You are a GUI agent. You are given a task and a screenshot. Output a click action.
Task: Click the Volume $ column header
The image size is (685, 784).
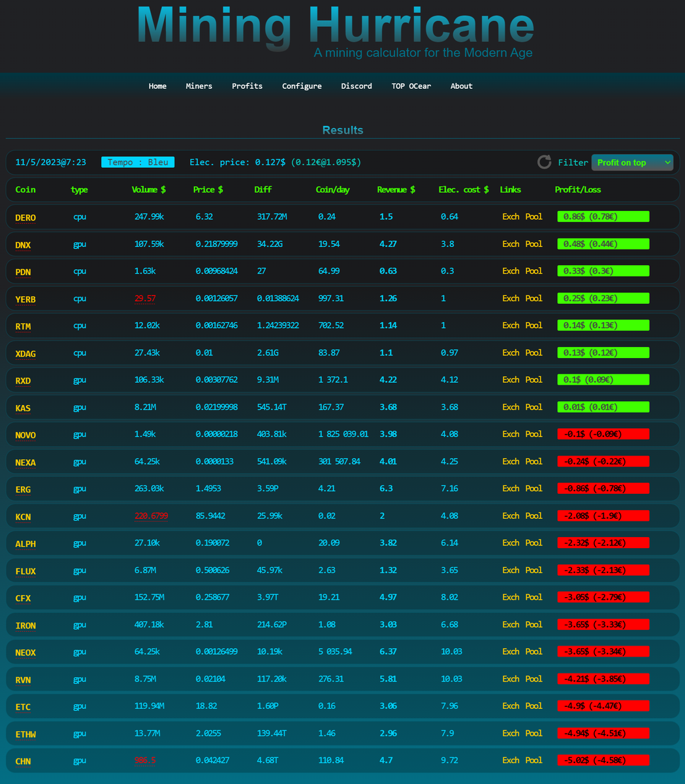[x=149, y=189]
